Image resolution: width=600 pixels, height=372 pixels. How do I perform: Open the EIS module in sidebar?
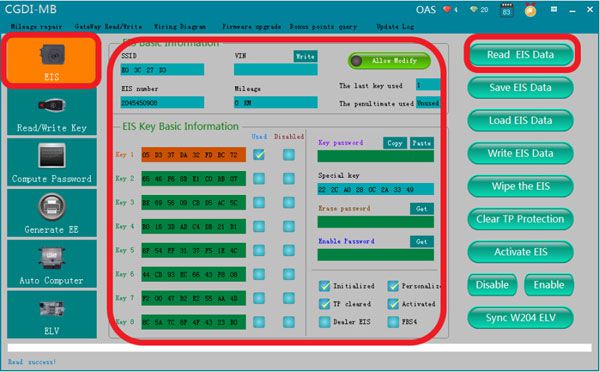coord(51,60)
